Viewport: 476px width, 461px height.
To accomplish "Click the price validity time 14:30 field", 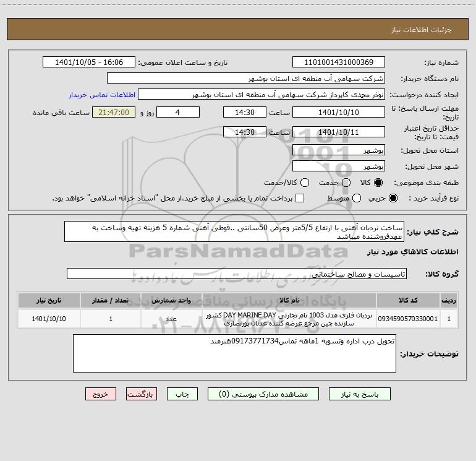I will [x=245, y=132].
